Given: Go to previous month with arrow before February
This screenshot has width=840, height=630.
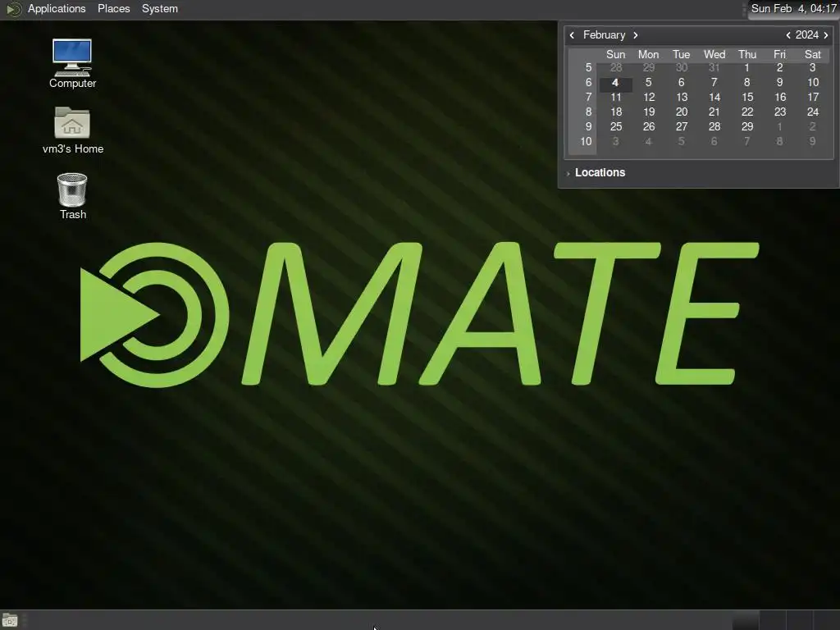Looking at the screenshot, I should tap(572, 34).
